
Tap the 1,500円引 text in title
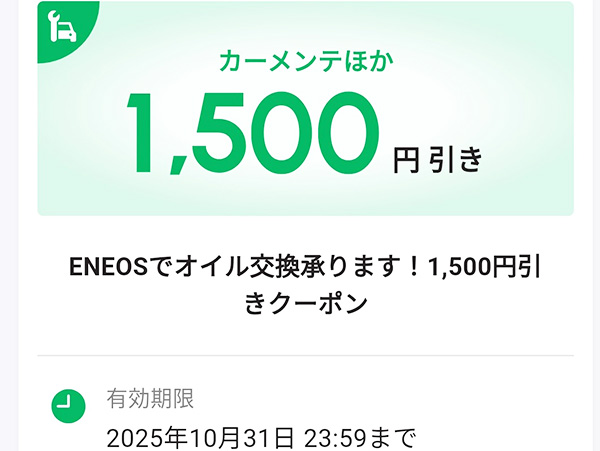tap(484, 267)
